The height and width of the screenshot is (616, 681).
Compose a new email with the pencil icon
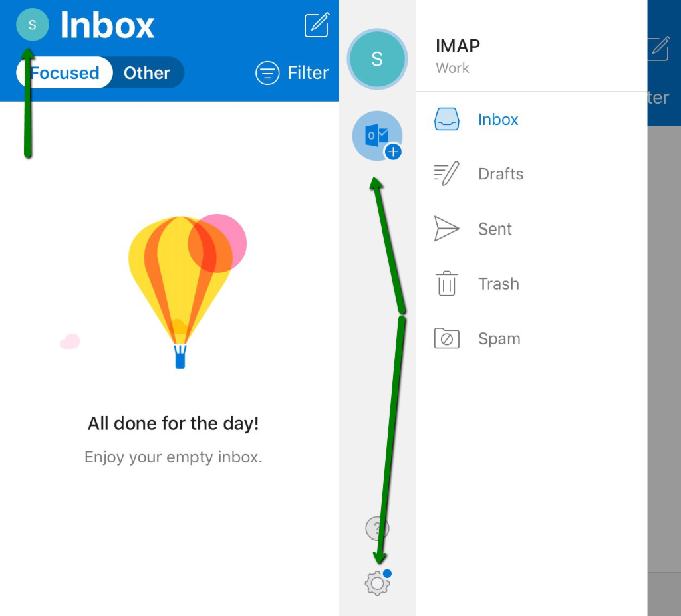[317, 25]
